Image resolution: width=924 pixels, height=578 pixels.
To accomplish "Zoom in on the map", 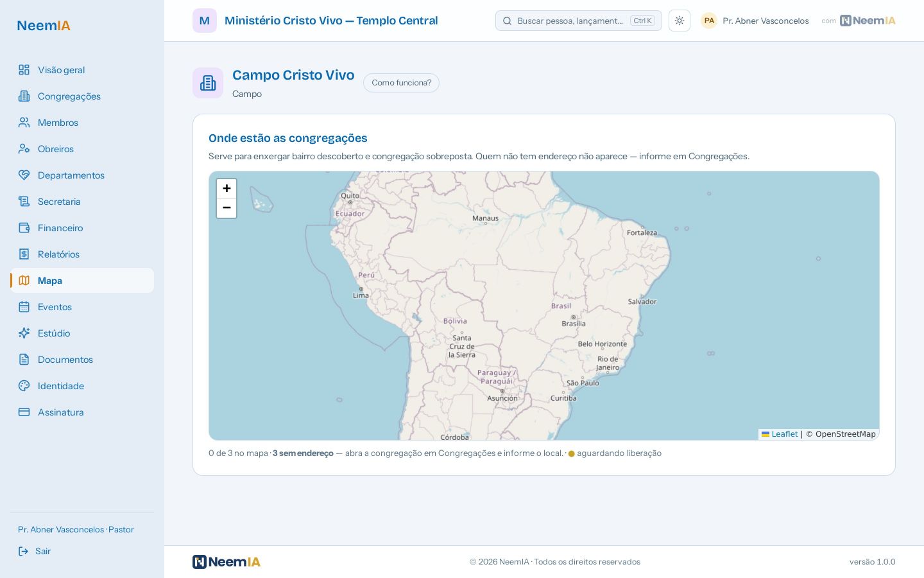I will coord(227,189).
